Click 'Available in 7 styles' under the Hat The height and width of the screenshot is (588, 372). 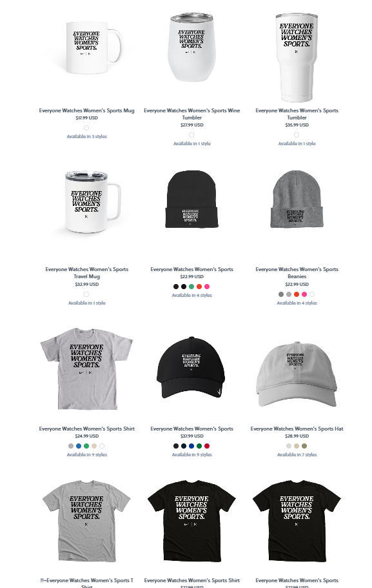coord(297,454)
